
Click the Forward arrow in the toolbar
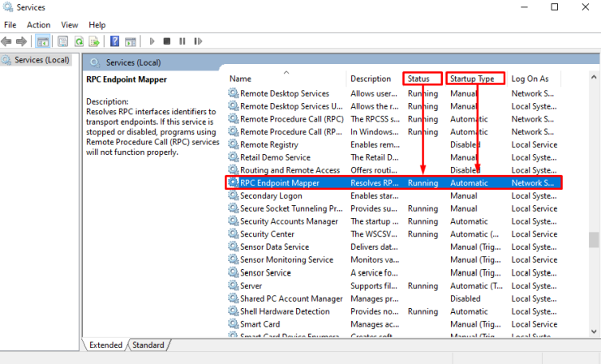coord(23,41)
